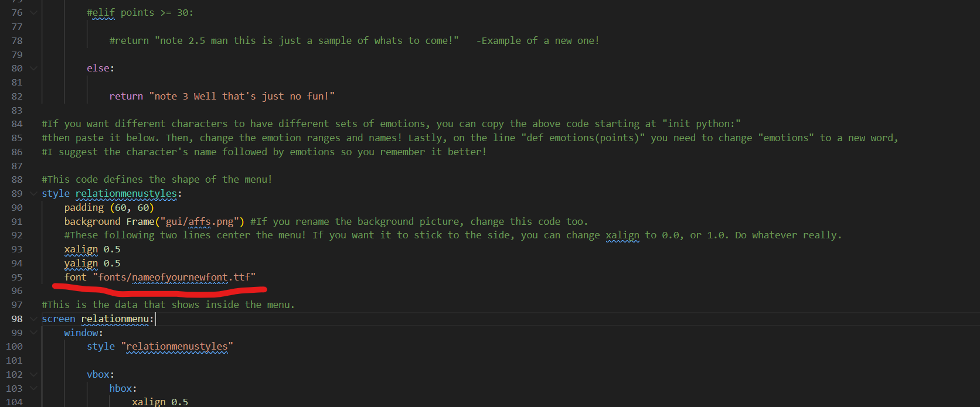Collapse the else block on line 80
The height and width of the screenshot is (407, 980).
tap(33, 68)
